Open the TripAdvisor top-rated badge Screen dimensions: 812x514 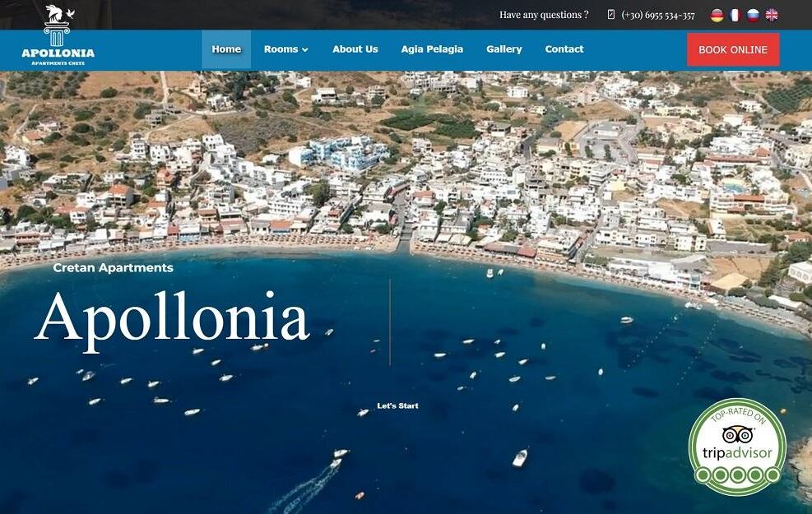point(737,447)
